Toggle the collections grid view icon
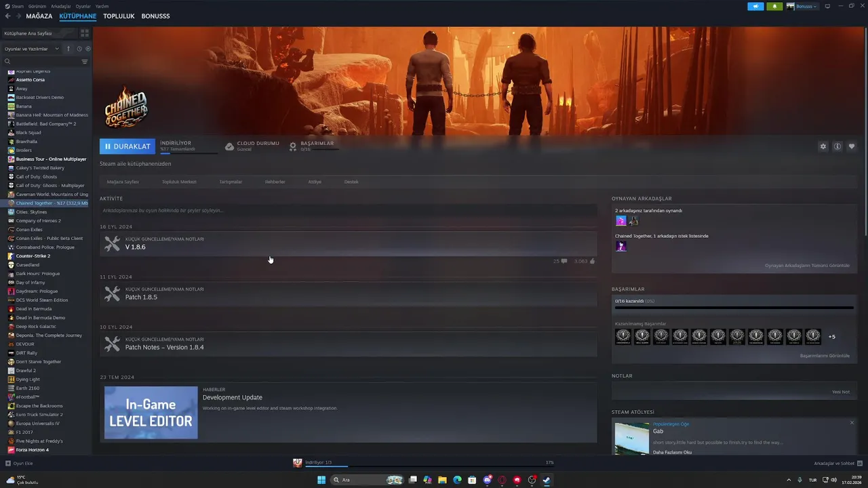The height and width of the screenshot is (488, 868). [85, 33]
